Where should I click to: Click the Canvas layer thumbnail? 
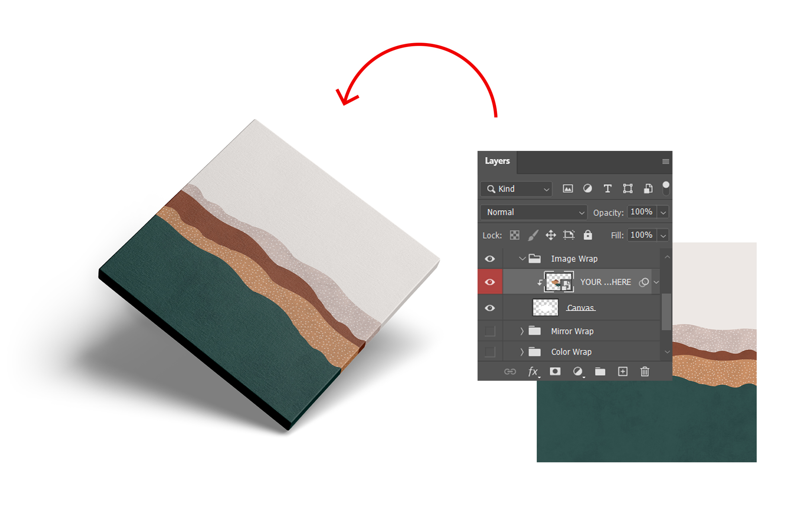[545, 308]
